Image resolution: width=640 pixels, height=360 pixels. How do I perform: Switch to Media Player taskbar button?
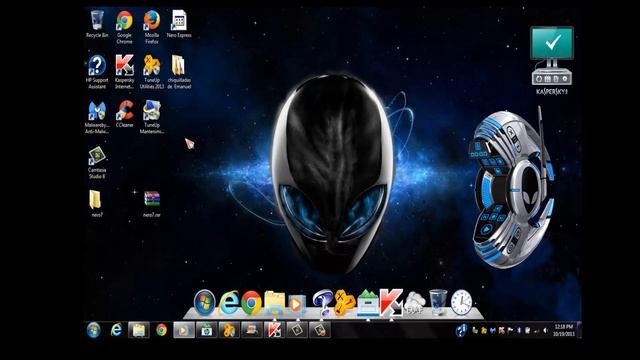[184, 330]
